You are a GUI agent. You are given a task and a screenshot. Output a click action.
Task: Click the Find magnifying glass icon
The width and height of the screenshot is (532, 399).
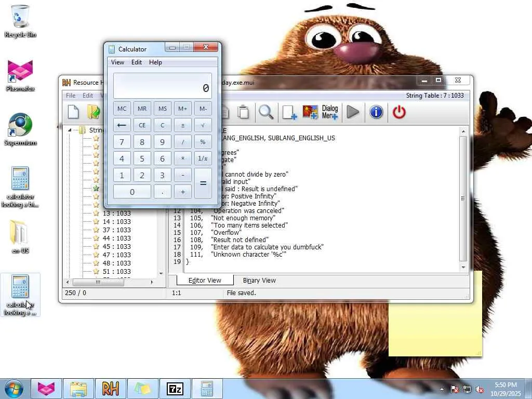click(x=266, y=112)
